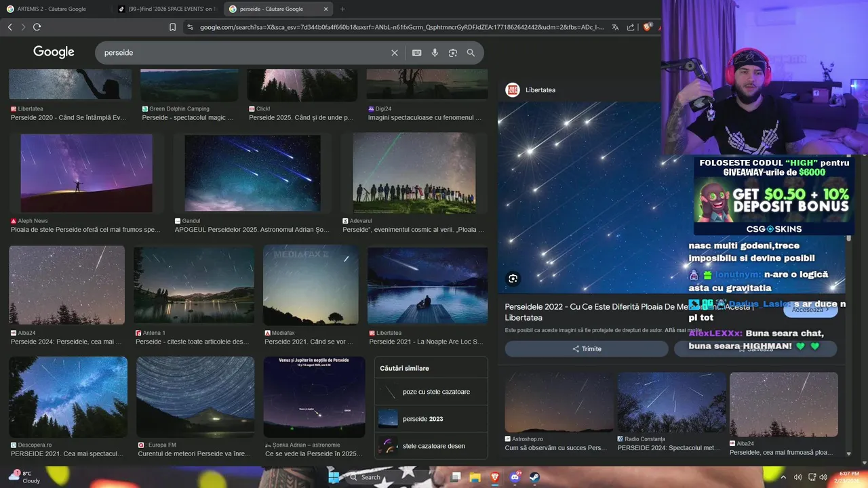Screen dimensions: 868x488
Task: Share the page via address bar share icon
Action: 631,27
